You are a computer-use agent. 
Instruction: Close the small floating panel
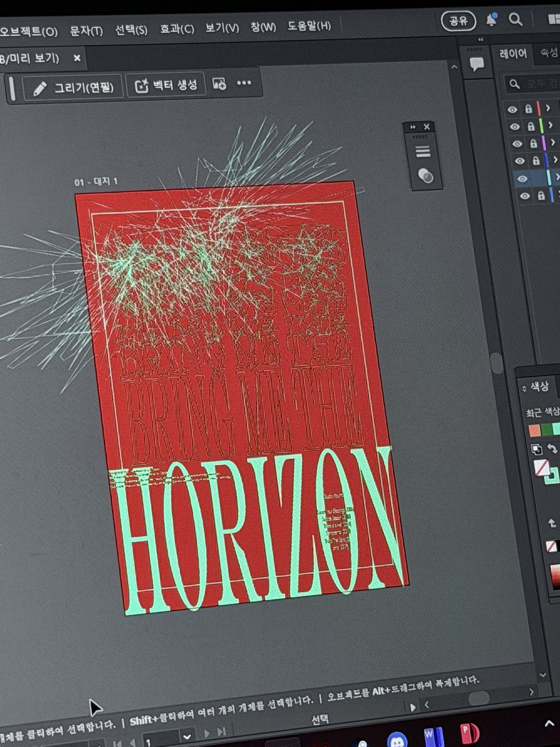point(426,126)
